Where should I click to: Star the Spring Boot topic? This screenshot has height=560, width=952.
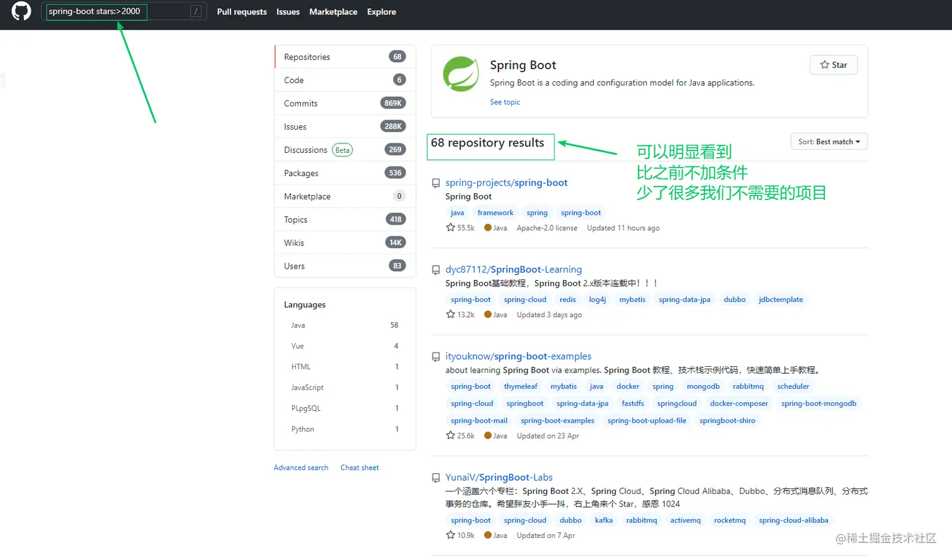coord(833,65)
